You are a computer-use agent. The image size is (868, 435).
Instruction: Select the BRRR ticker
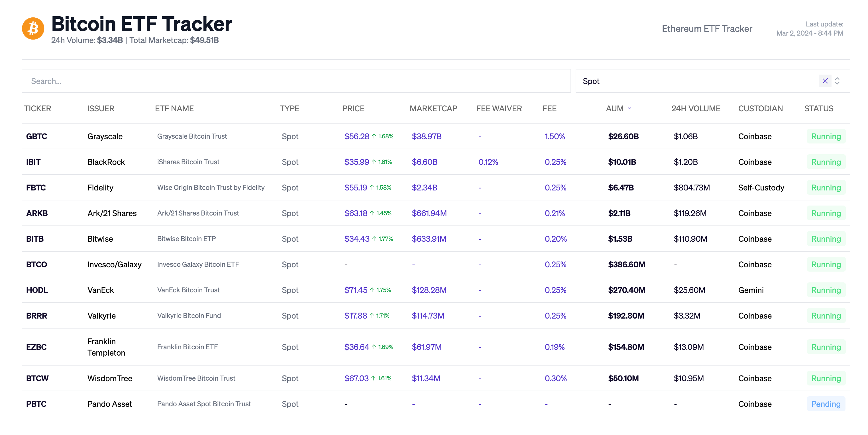[x=37, y=315]
